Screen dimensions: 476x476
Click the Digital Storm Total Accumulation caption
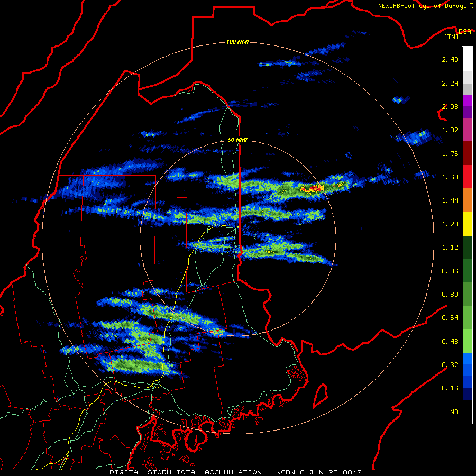[x=186, y=472]
